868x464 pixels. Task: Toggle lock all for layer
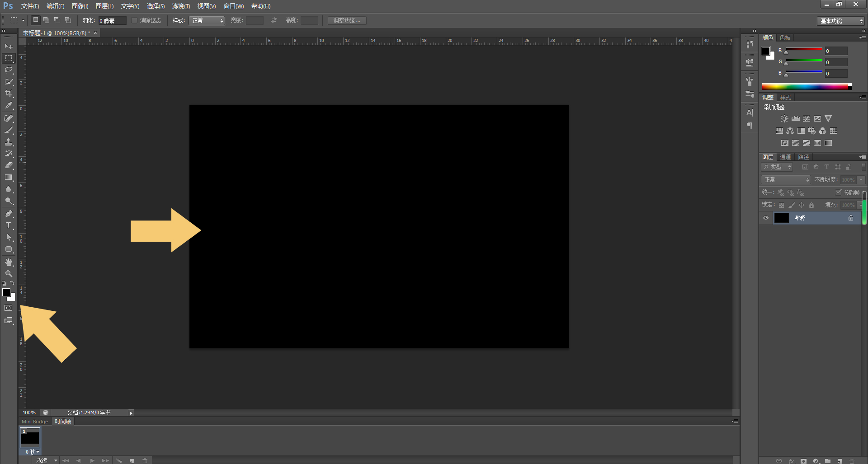pyautogui.click(x=811, y=205)
